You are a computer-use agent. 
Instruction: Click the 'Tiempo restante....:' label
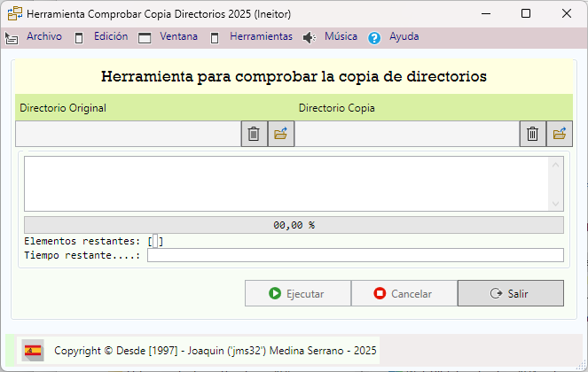pyautogui.click(x=82, y=255)
